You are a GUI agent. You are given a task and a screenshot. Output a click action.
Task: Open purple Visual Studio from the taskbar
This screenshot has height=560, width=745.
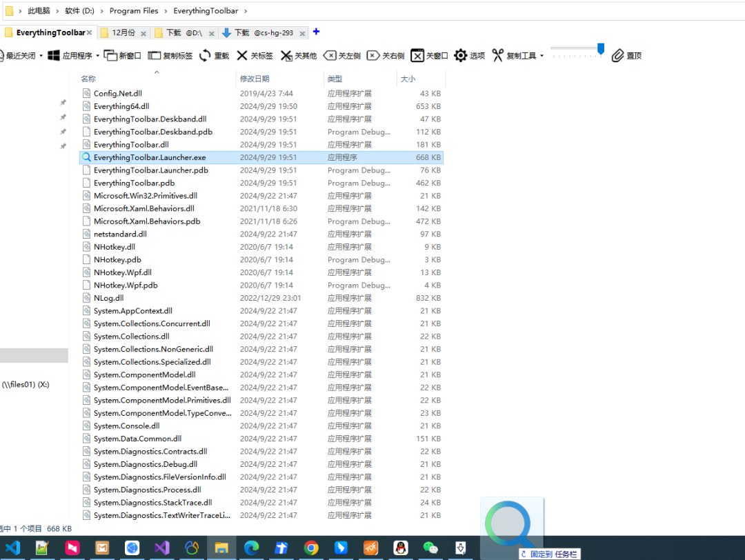click(x=162, y=548)
